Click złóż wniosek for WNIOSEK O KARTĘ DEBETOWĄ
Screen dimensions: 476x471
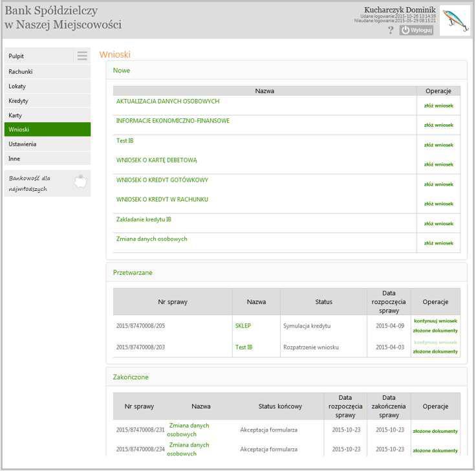click(x=438, y=164)
